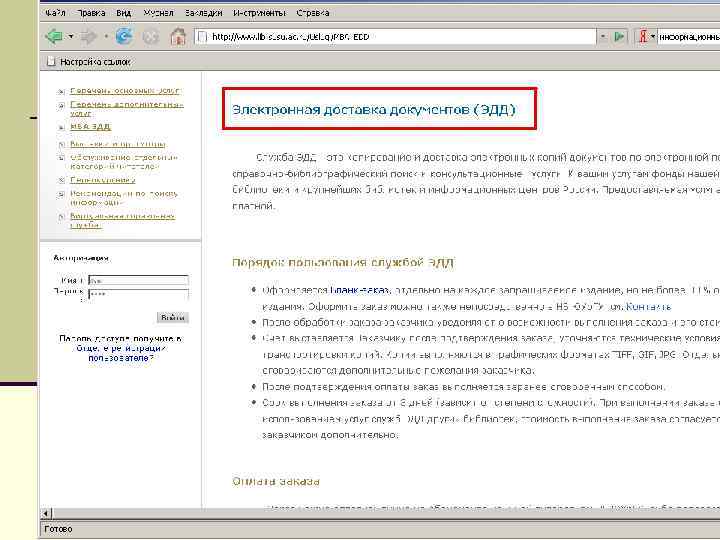Click the bullet icon beside Перечень основных услуг

62,91
